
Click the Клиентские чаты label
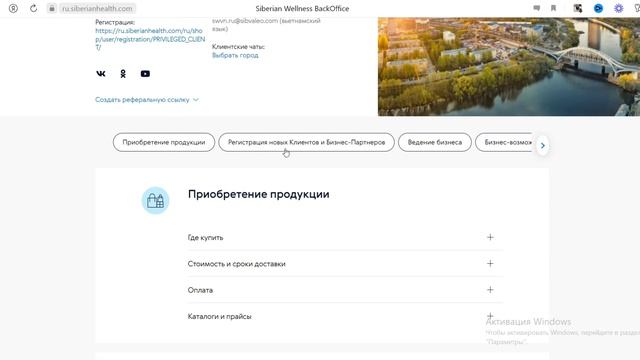[238, 47]
